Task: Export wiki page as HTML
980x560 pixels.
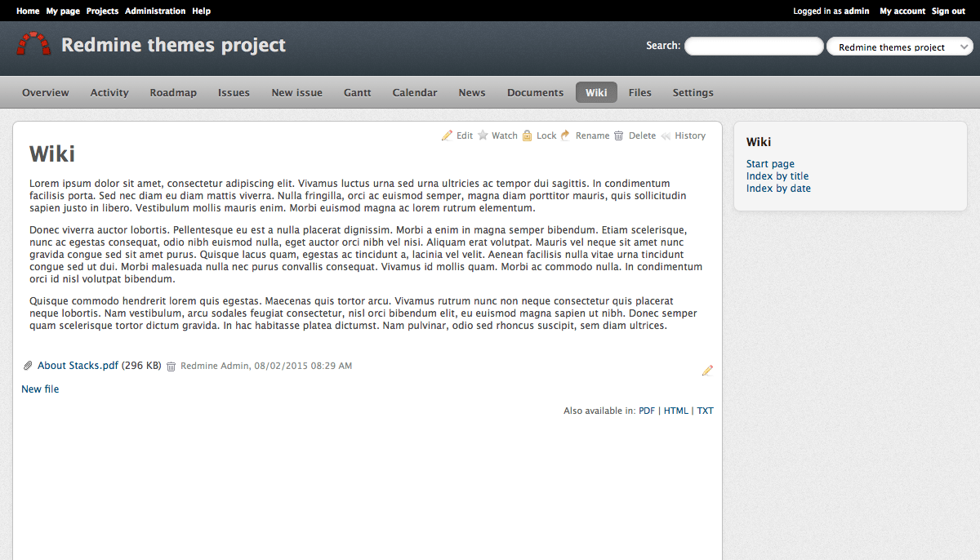Action: [x=676, y=411]
